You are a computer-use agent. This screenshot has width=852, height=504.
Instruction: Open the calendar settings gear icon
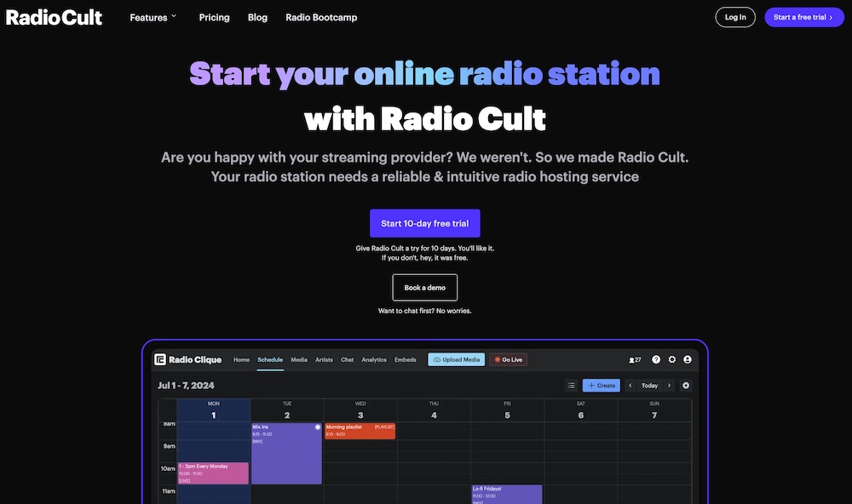coord(685,385)
